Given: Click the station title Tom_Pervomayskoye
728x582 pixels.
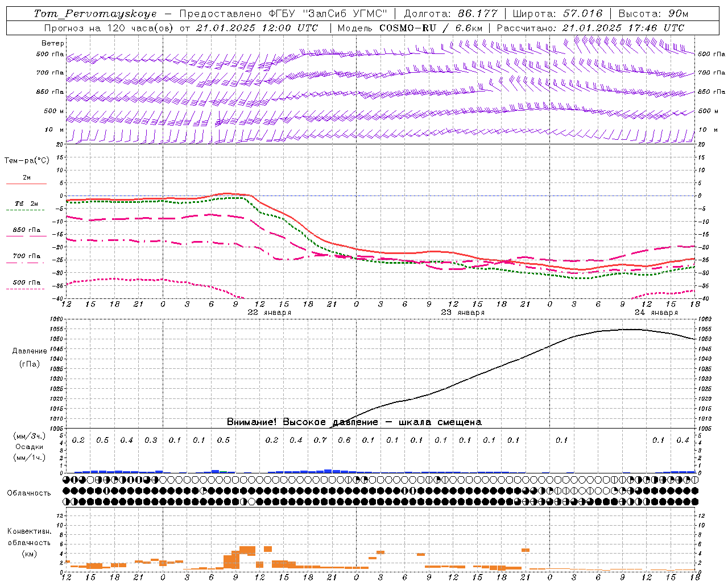Looking at the screenshot, I should tap(95, 14).
